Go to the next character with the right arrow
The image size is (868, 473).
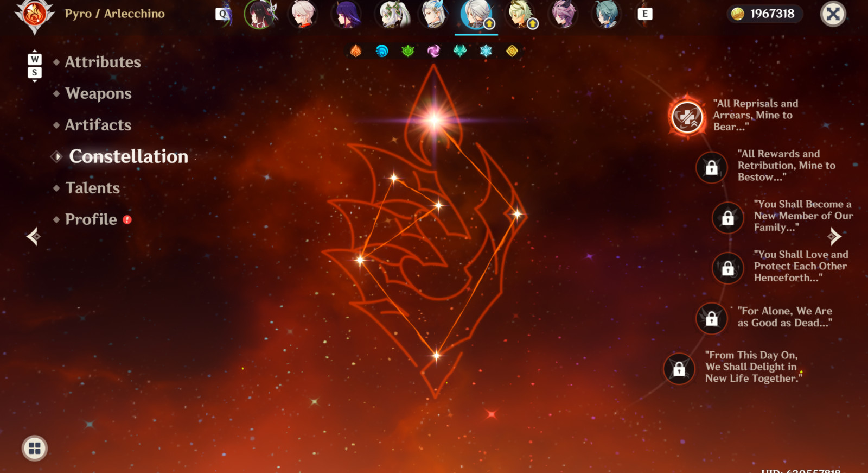coord(834,236)
